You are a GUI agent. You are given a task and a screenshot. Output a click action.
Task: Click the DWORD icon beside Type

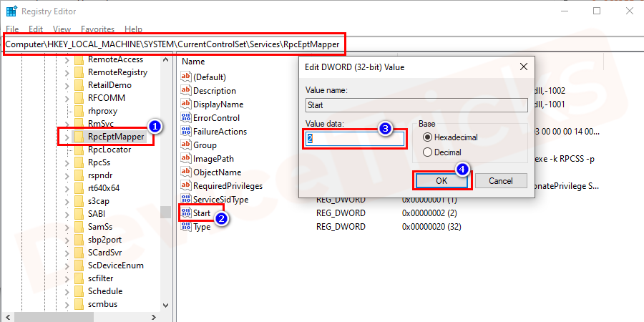pyautogui.click(x=186, y=227)
